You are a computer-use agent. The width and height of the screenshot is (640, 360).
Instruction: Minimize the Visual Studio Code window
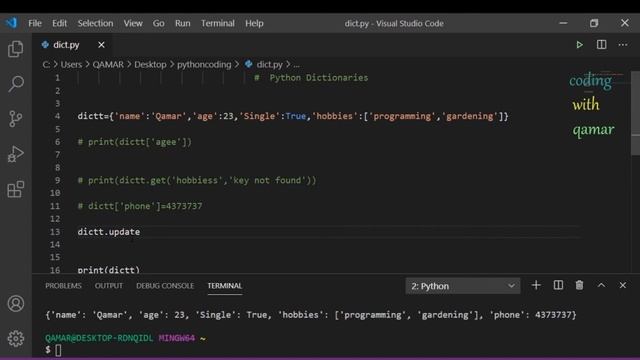(563, 23)
